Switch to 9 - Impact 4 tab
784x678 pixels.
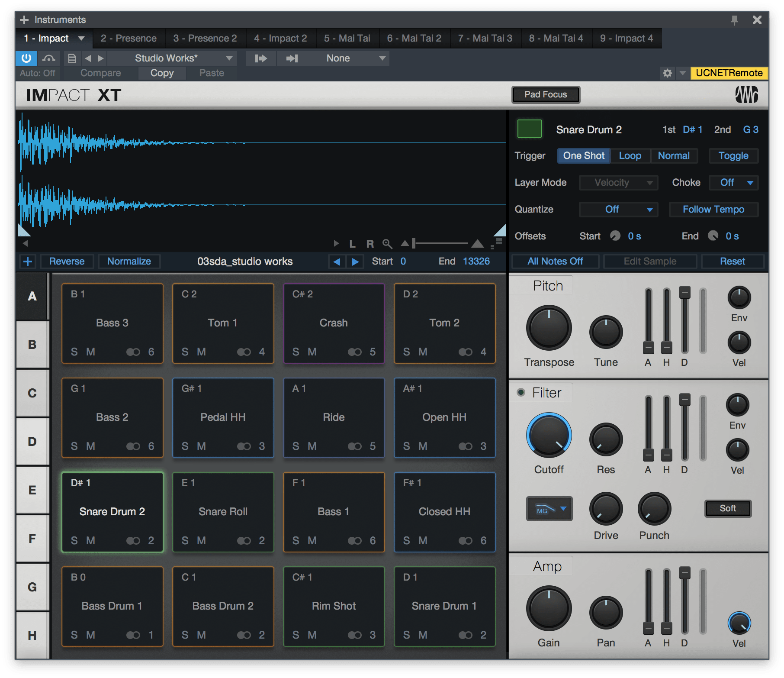[627, 38]
